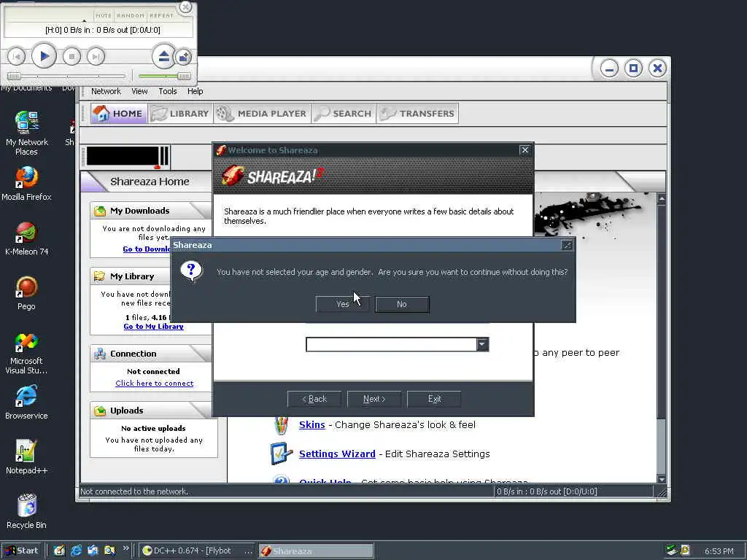
Task: Open My Network Places desktop icon
Action: point(27,133)
